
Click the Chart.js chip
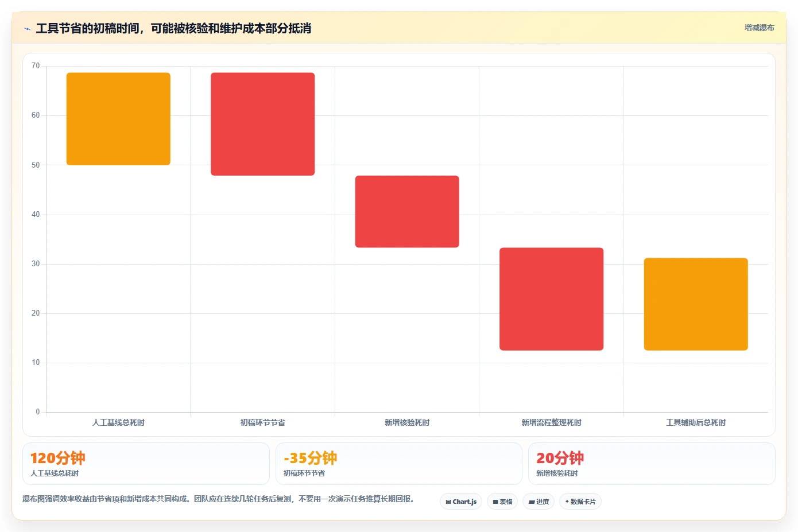(461, 502)
